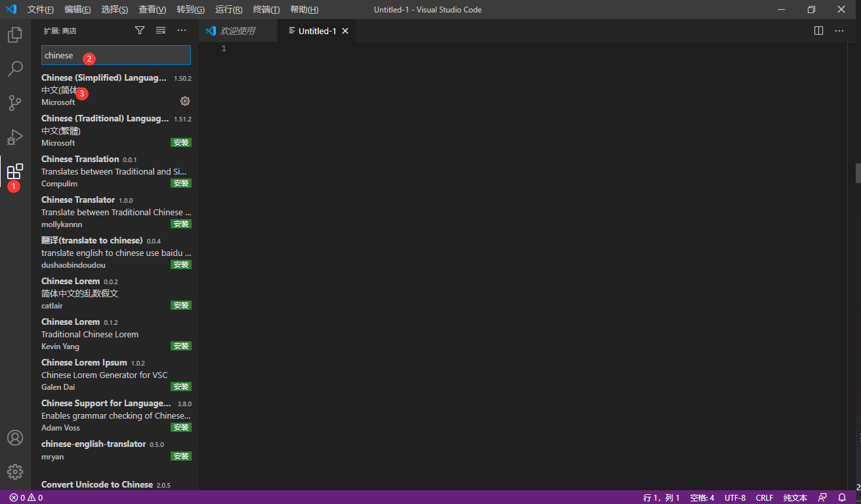Open the 文件(F) menu
The width and height of the screenshot is (861, 504).
pyautogui.click(x=41, y=9)
